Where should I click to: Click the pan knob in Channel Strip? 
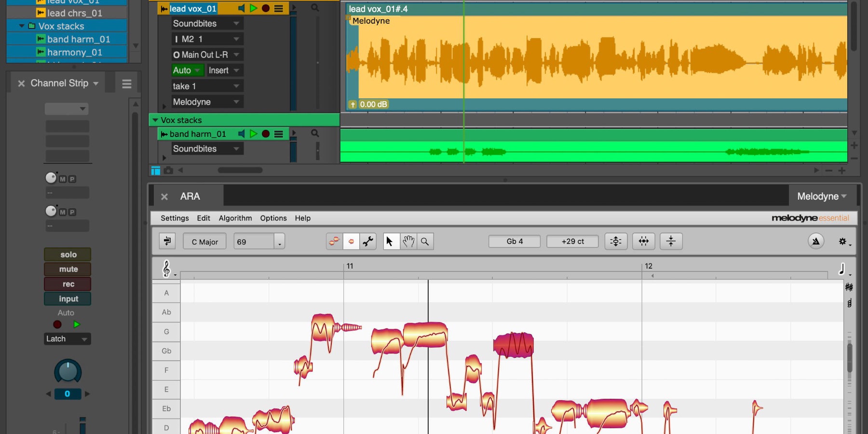(68, 371)
